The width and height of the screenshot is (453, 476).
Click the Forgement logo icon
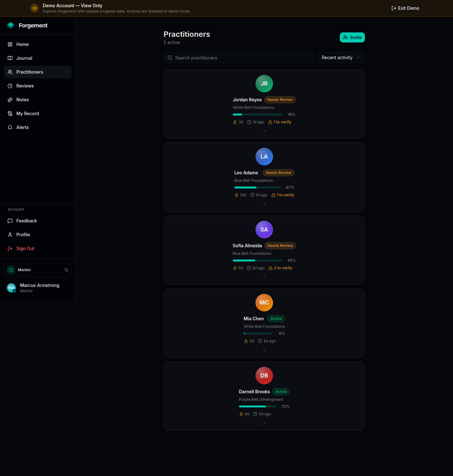[11, 25]
